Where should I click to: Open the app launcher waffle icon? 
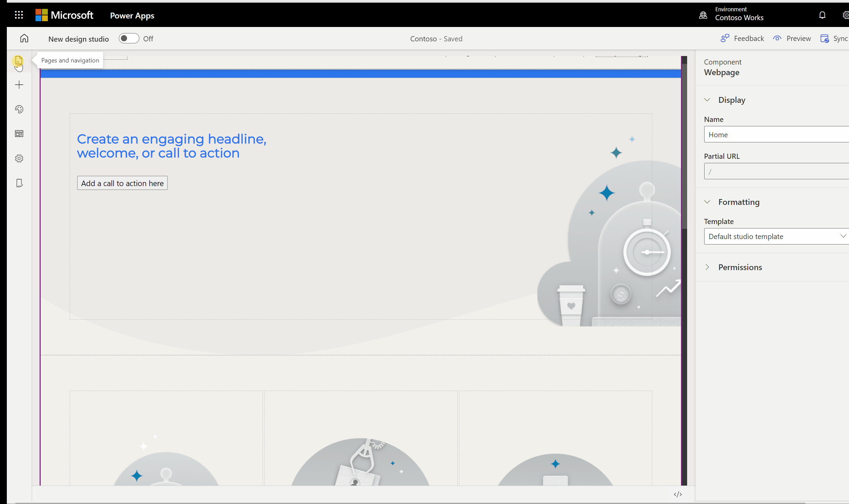(x=19, y=15)
